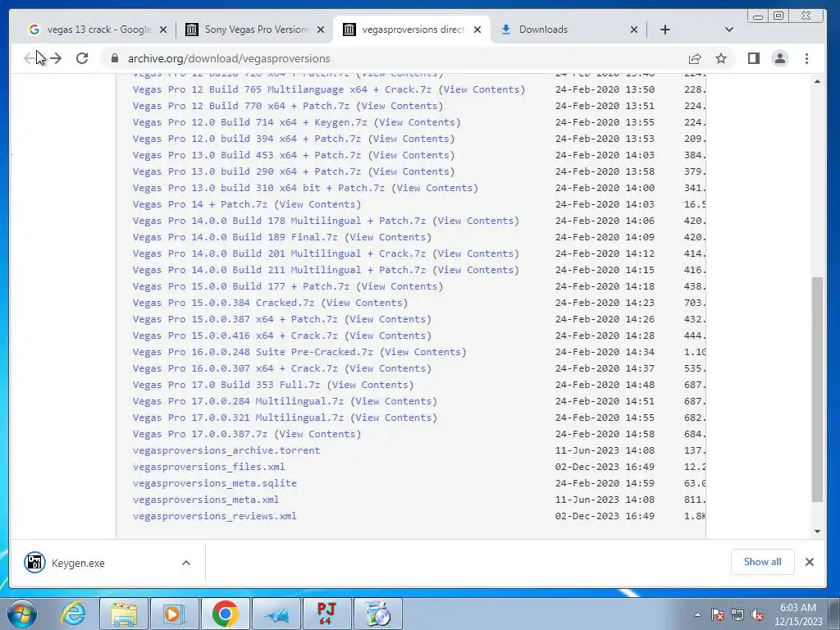Click the muted volume icon in the system tray
The width and height of the screenshot is (840, 630).
757,615
